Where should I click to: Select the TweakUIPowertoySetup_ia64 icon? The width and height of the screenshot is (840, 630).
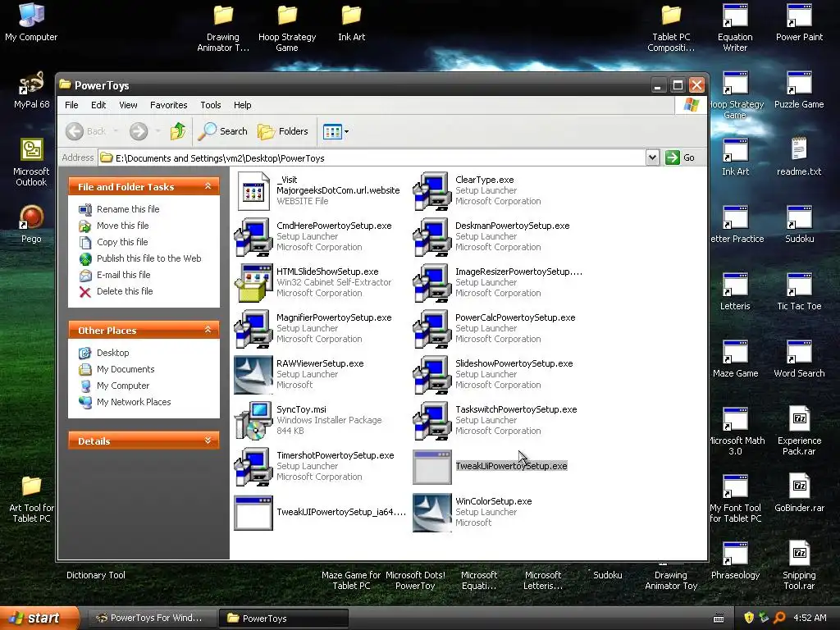click(x=253, y=513)
